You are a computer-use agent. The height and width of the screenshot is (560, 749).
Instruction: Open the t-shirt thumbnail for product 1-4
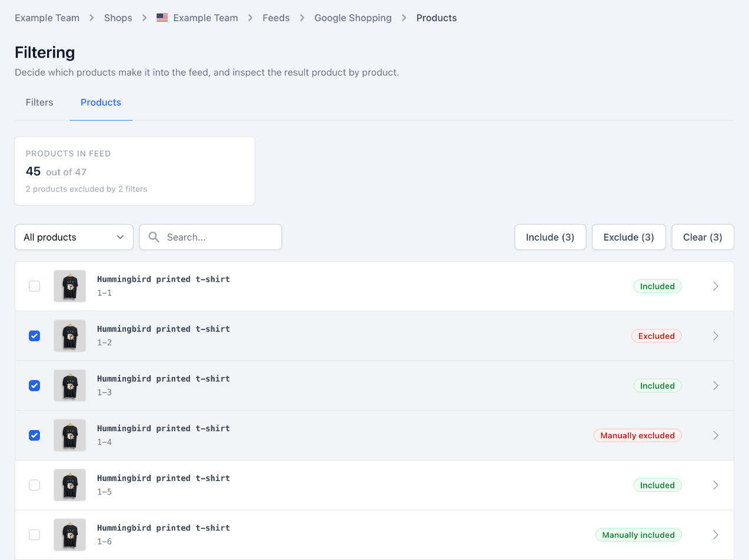point(70,435)
